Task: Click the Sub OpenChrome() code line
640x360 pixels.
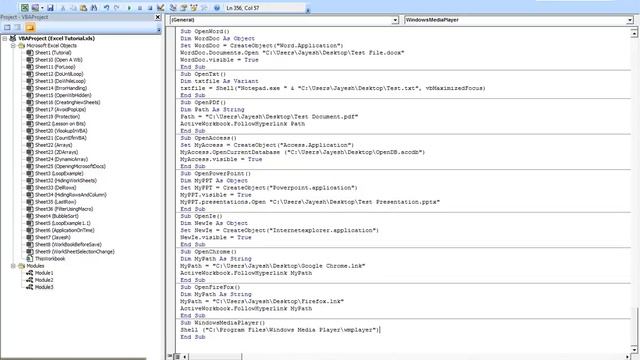Action: pos(208,252)
